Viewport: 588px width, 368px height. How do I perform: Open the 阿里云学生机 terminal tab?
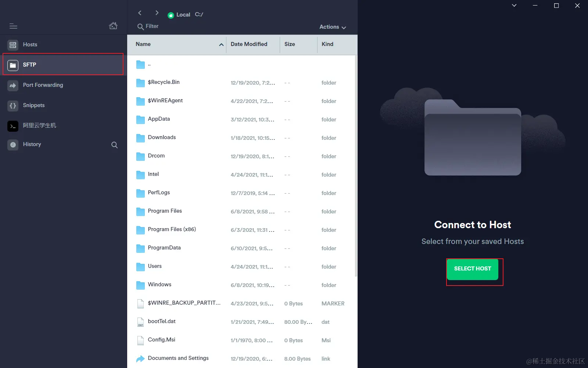pyautogui.click(x=63, y=125)
